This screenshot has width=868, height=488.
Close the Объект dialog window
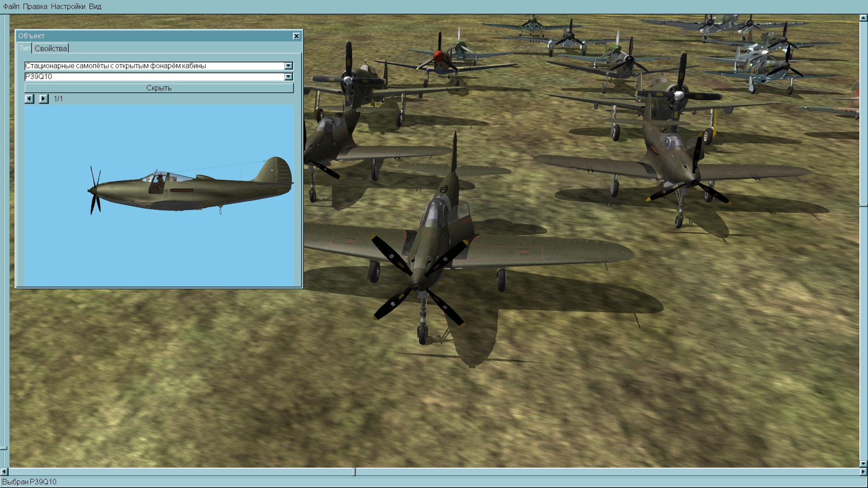[x=296, y=36]
